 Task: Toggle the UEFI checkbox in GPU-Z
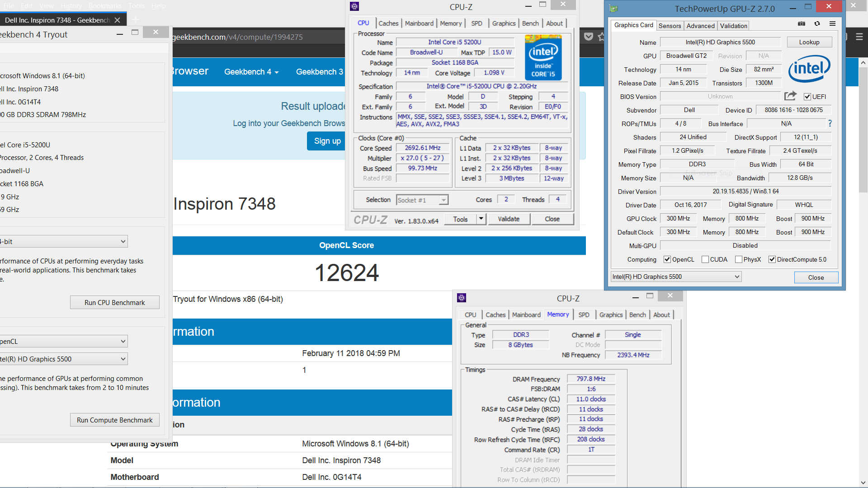pyautogui.click(x=807, y=96)
